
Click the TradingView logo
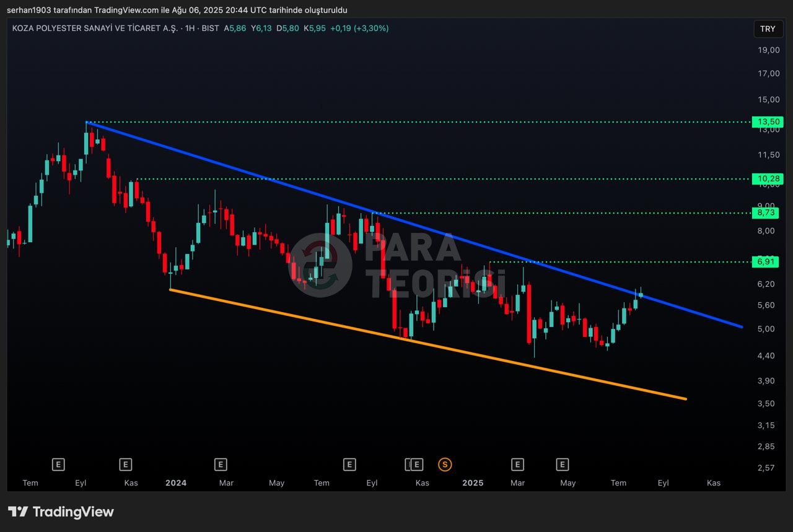pos(61,512)
